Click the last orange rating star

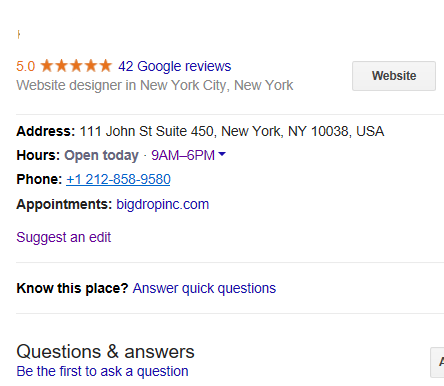tap(105, 65)
